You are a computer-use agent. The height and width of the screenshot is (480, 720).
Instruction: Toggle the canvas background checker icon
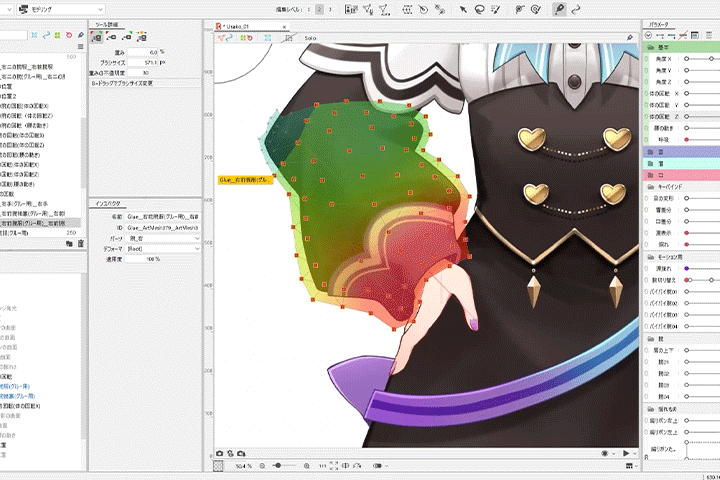[x=219, y=466]
